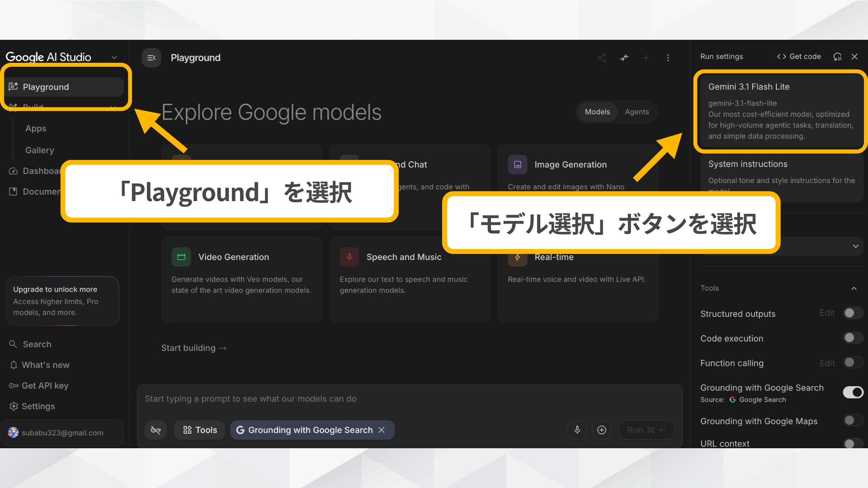Click the Dashboard gauge icon
Screen dimensions: 868x488
[13, 171]
